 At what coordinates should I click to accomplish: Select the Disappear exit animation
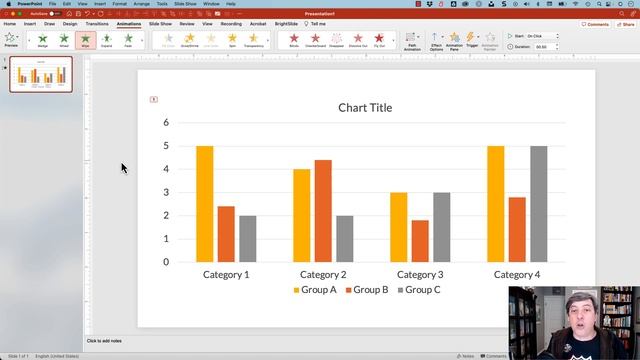(x=337, y=40)
